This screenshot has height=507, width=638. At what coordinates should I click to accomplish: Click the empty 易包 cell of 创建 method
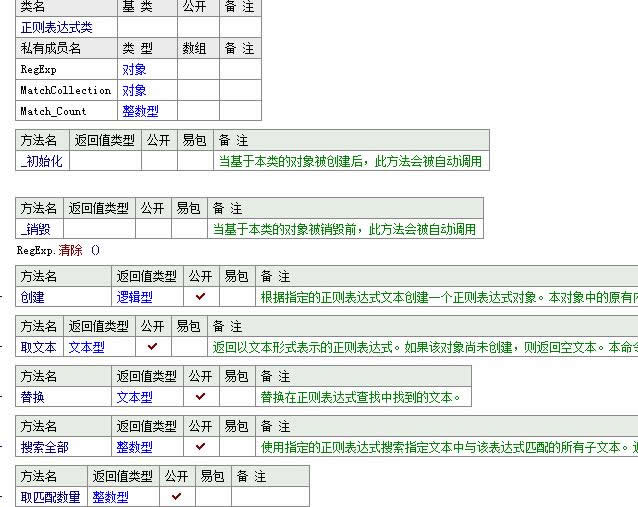tap(237, 297)
